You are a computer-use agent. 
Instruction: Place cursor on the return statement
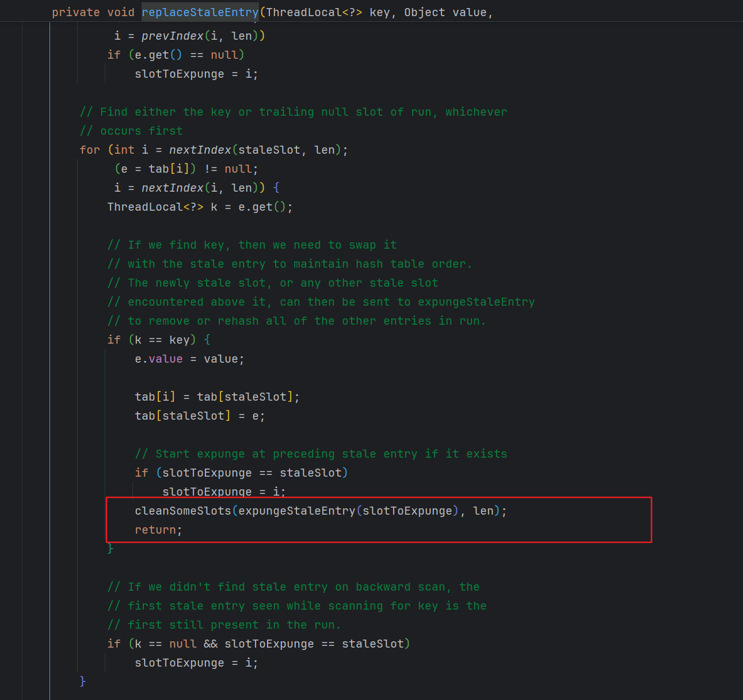coord(155,530)
